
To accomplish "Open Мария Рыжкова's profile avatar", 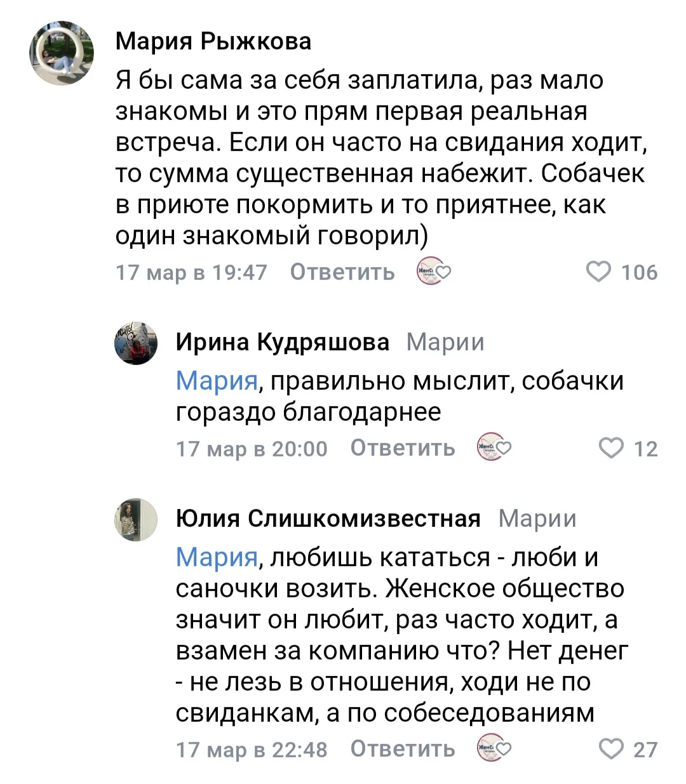I will tap(61, 53).
